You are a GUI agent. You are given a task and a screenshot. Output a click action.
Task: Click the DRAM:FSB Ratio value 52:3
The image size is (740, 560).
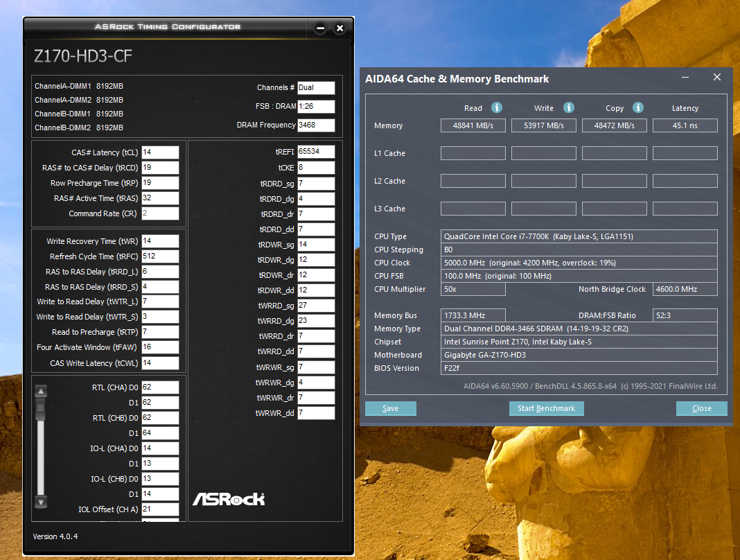pos(685,315)
